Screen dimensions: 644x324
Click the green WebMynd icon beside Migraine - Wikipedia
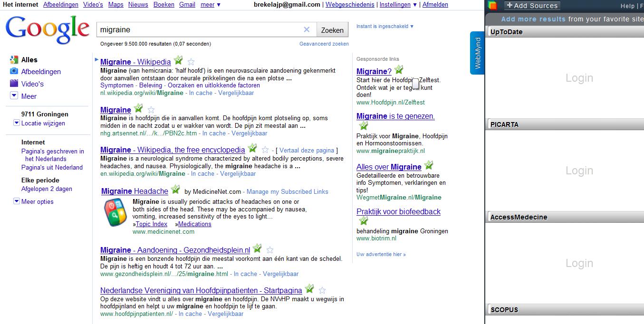178,60
